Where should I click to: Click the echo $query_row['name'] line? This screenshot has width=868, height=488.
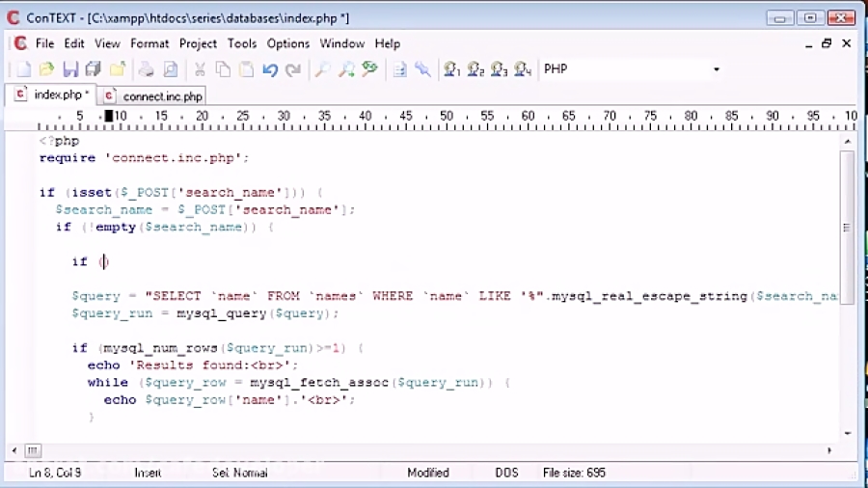[230, 399]
